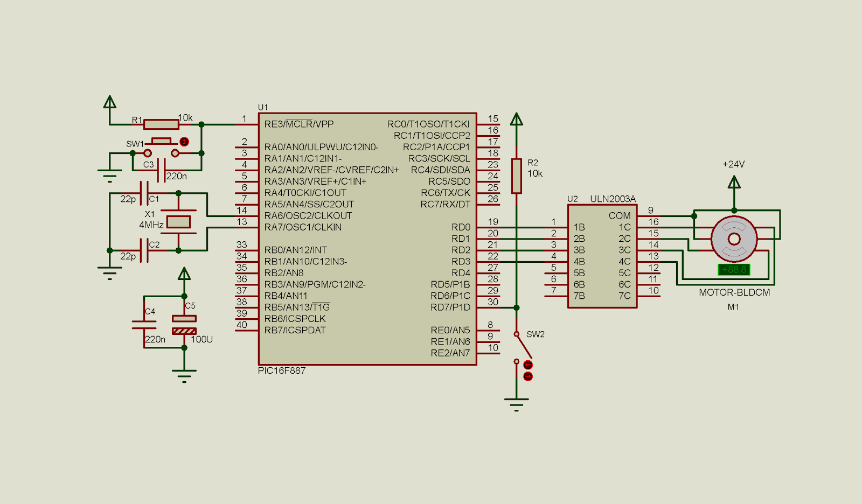Click the MOTOR-BLDCM motor symbol
The height and width of the screenshot is (504, 862).
(734, 239)
